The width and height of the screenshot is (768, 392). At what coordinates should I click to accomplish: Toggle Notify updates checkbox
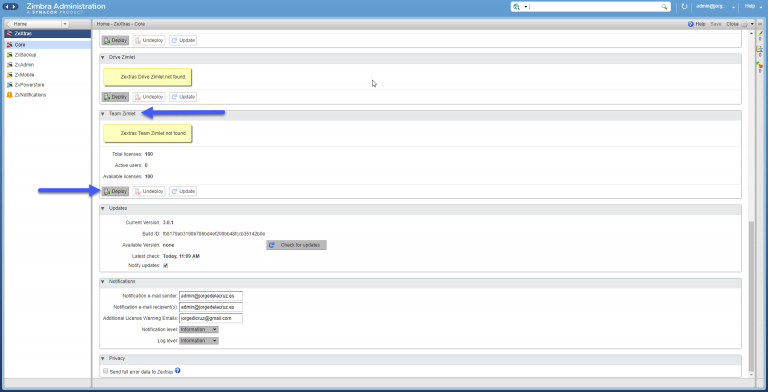click(166, 266)
